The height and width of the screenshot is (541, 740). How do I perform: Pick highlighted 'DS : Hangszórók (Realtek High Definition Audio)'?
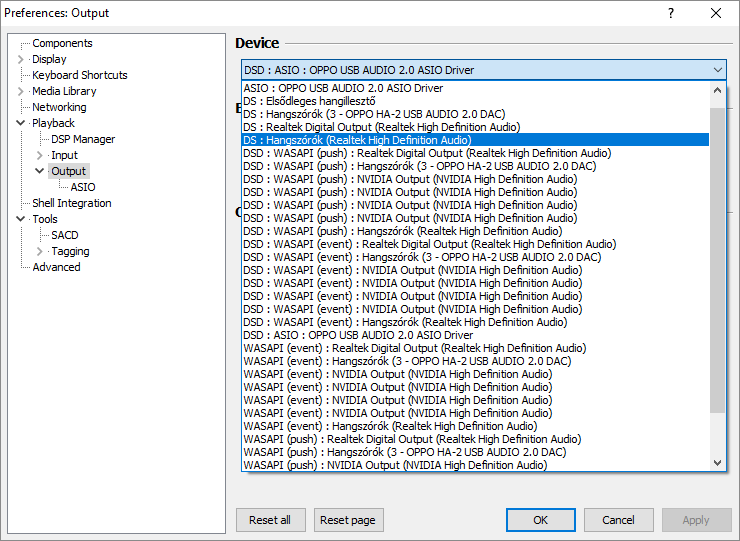click(475, 140)
